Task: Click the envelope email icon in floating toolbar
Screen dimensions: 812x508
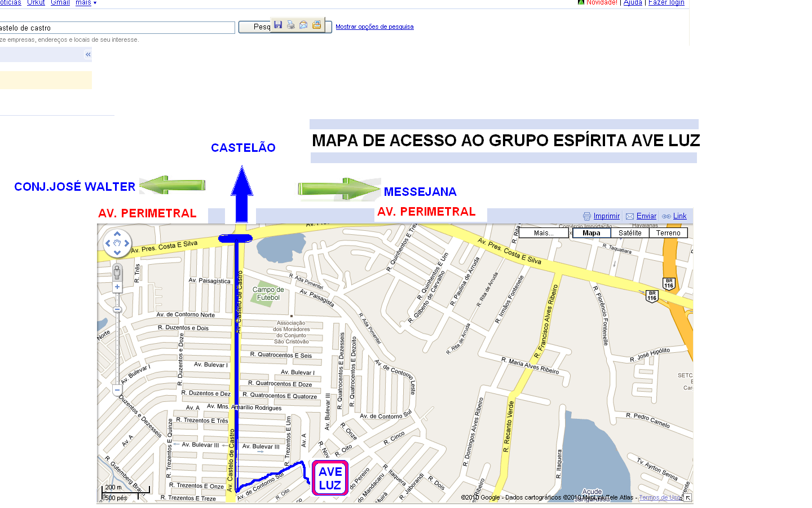Action: coord(303,25)
